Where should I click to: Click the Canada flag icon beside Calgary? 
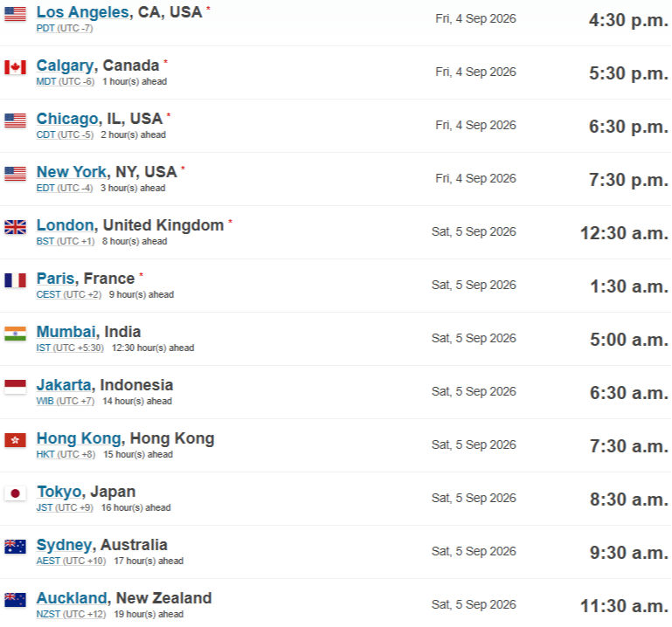(15, 67)
